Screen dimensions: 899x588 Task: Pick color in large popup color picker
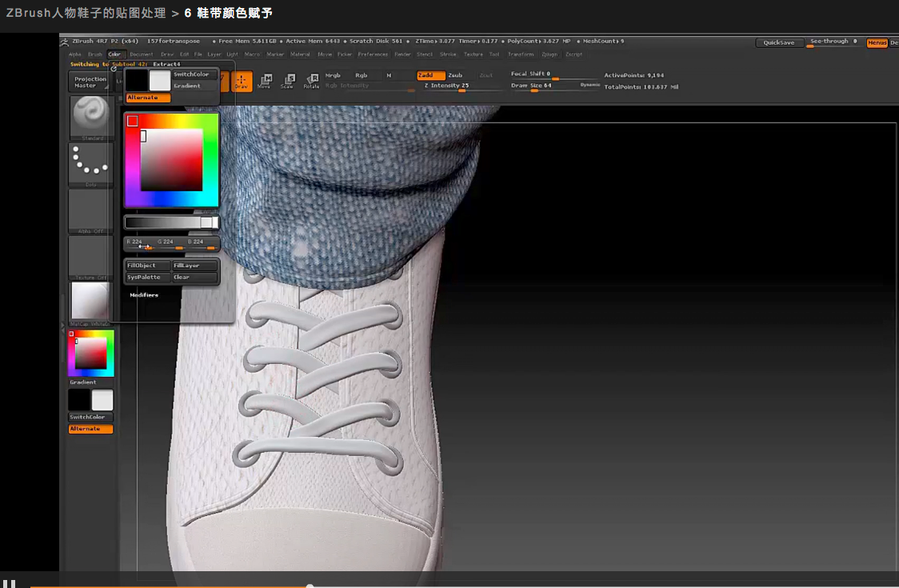tap(171, 160)
